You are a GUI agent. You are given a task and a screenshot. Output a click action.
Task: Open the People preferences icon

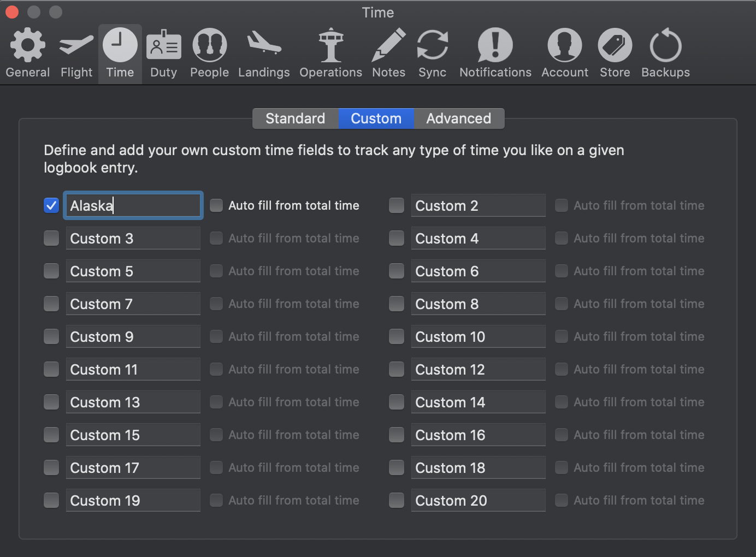[210, 45]
